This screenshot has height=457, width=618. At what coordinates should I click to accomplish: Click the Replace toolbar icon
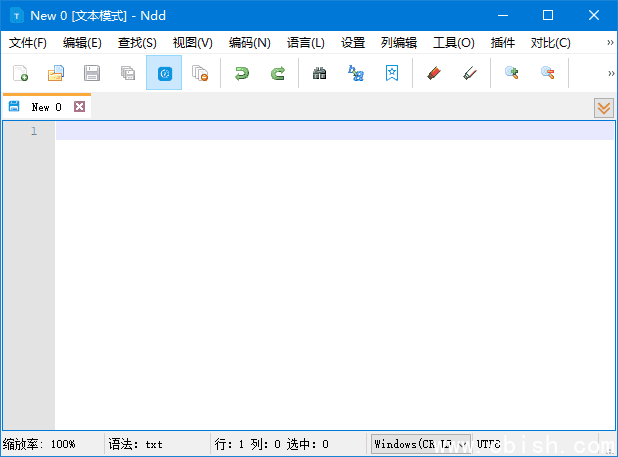pos(356,73)
